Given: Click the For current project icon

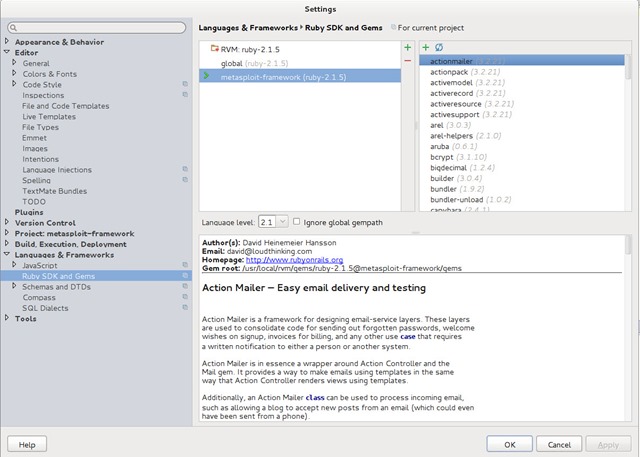Looking at the screenshot, I should coord(393,27).
